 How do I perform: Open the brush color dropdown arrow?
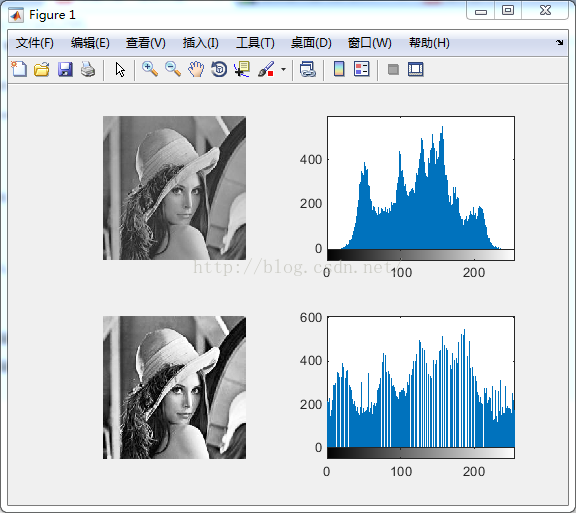click(x=283, y=69)
